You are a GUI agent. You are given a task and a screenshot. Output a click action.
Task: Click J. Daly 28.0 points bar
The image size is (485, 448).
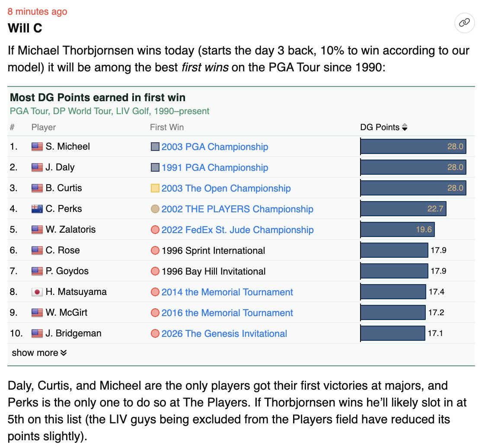pos(413,167)
